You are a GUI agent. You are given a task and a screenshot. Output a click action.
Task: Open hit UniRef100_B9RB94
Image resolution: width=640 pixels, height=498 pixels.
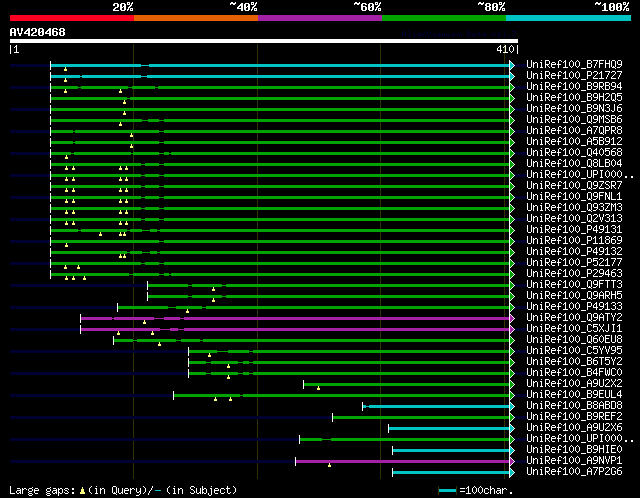click(574, 87)
